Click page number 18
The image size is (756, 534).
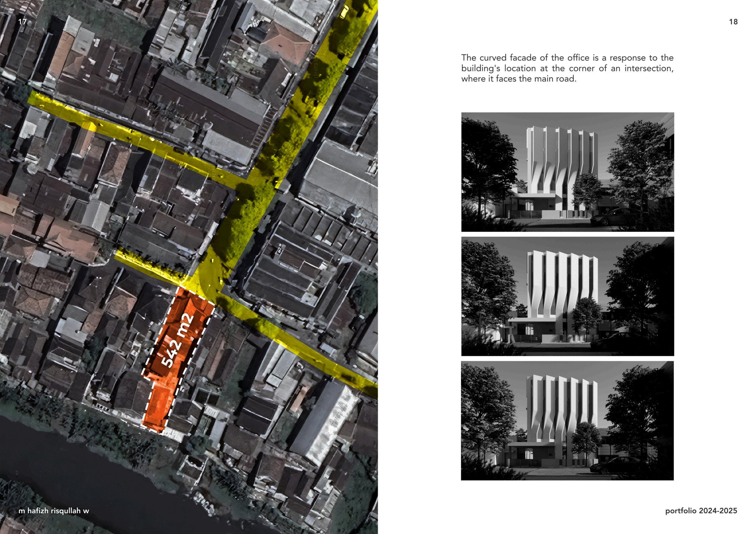coord(733,22)
